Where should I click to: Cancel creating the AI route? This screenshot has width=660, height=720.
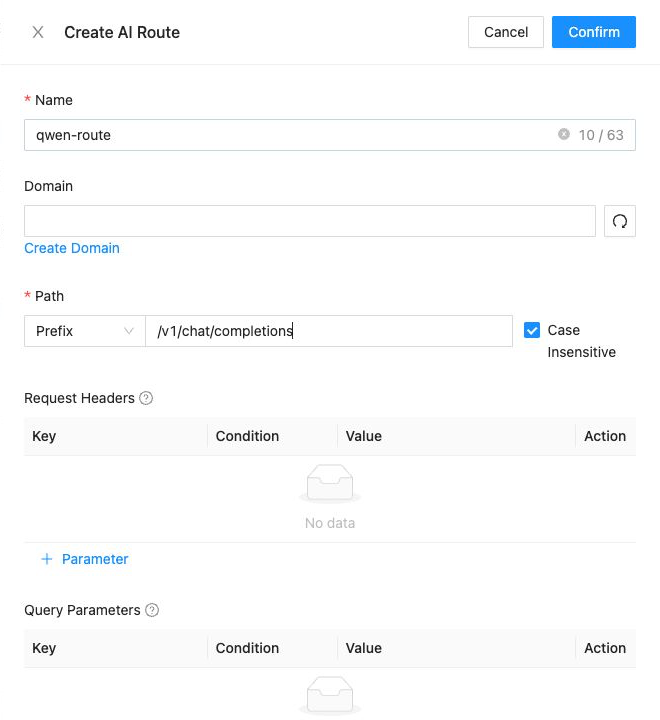(x=506, y=32)
